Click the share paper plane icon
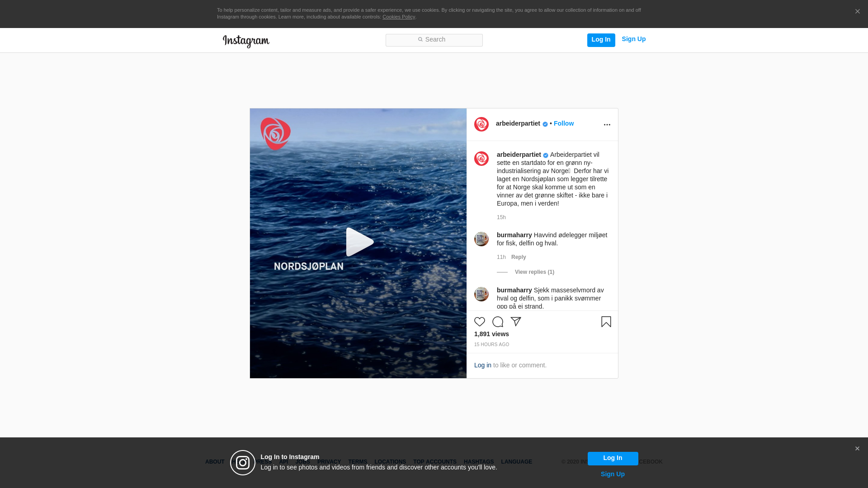Image resolution: width=868 pixels, height=488 pixels. tap(516, 322)
